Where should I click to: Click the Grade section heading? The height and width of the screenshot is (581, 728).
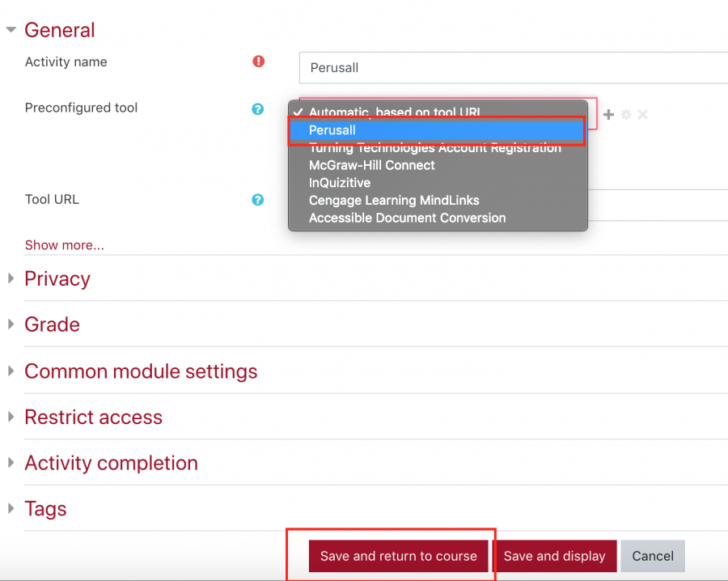coord(52,324)
